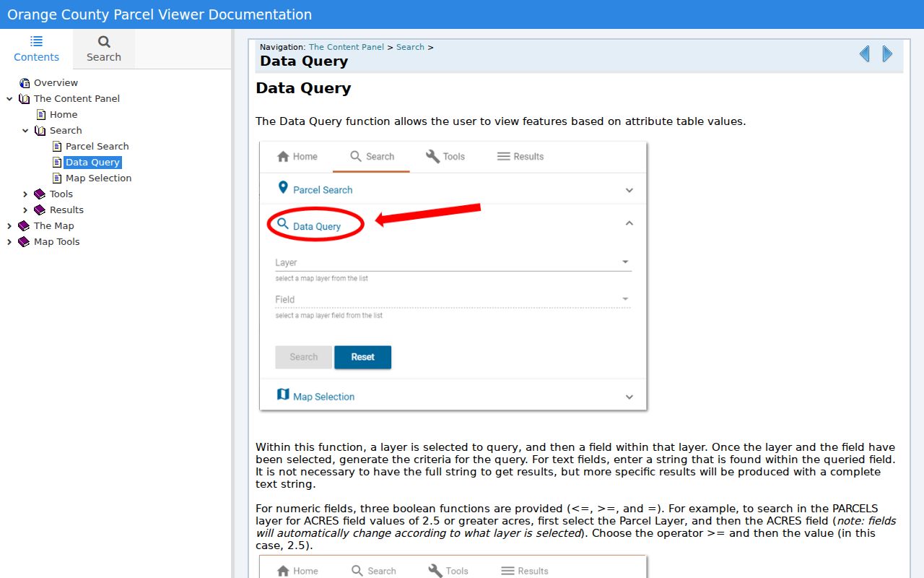Open the Contents tab
Image resolution: width=924 pixels, height=578 pixels.
pos(36,49)
